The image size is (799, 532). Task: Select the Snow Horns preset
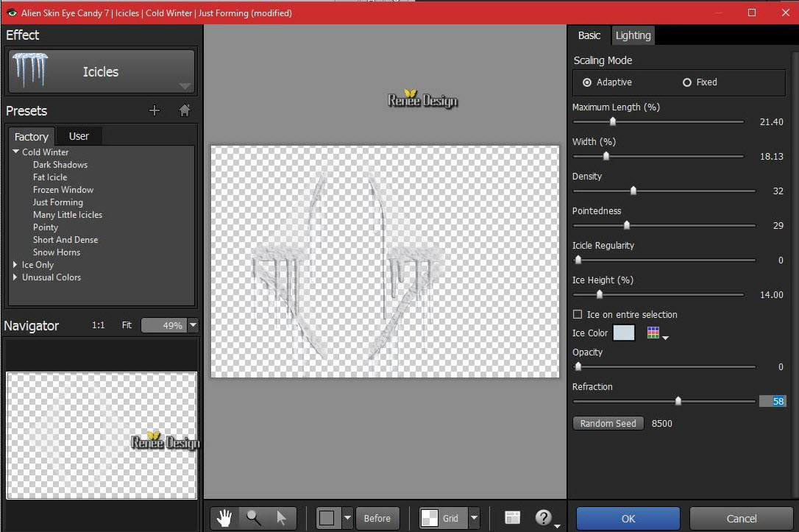[57, 252]
